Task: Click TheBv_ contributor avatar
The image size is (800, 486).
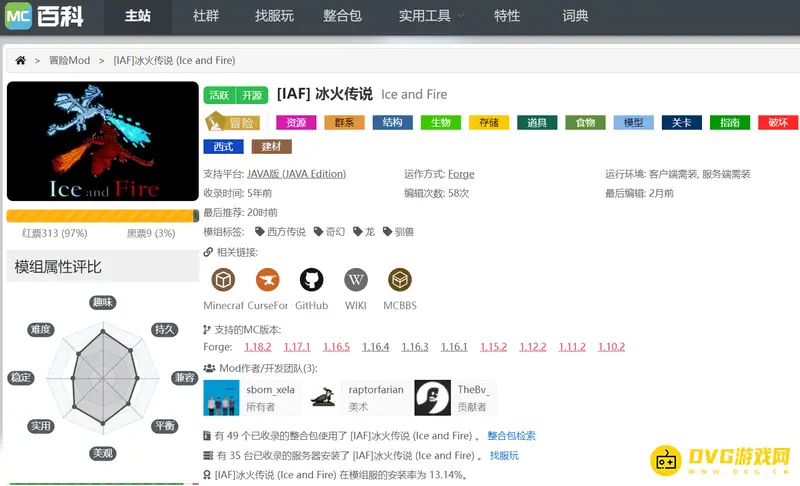Action: pyautogui.click(x=432, y=397)
